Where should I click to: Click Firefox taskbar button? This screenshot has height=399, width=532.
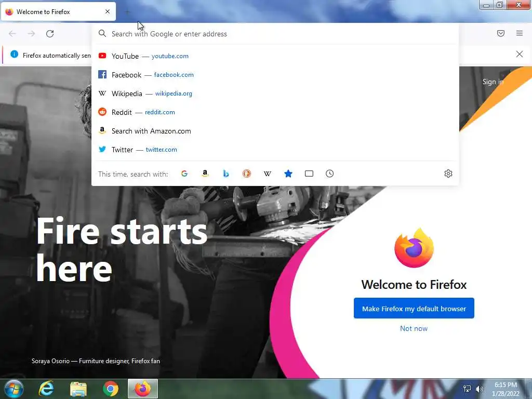(143, 389)
